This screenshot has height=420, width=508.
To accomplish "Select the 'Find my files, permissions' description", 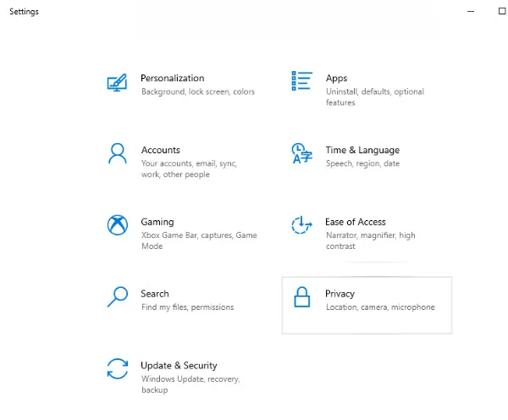I will pos(187,307).
